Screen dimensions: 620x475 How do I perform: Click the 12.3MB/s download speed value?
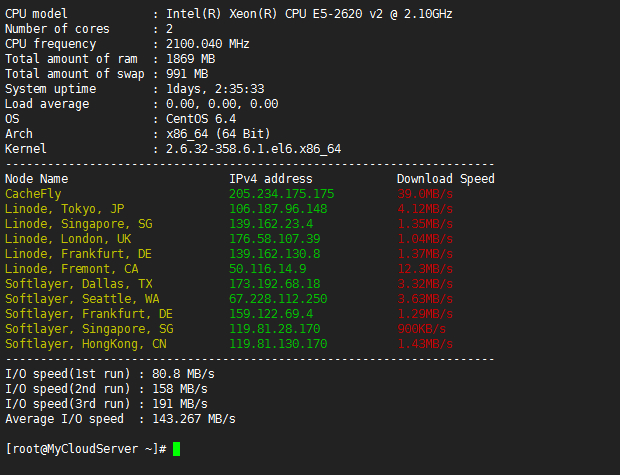(425, 269)
